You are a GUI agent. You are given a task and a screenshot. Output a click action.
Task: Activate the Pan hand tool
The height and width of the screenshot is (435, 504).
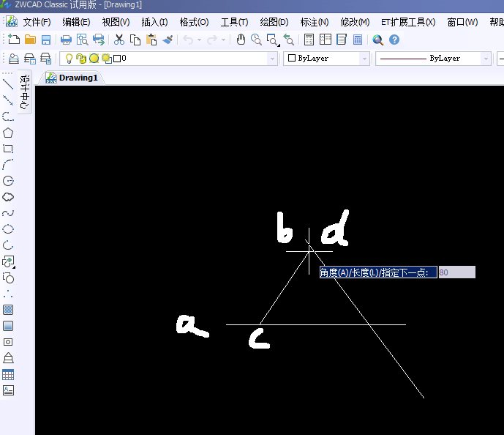(x=241, y=40)
